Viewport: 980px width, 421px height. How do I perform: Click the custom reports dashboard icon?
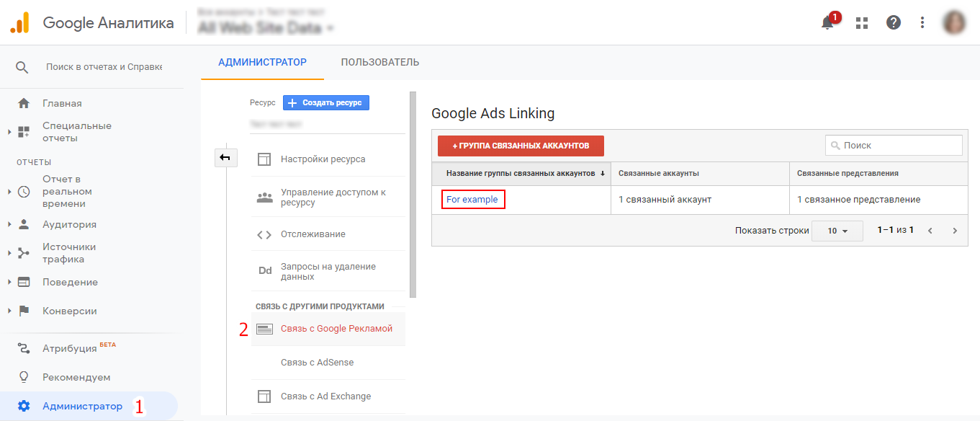(24, 132)
